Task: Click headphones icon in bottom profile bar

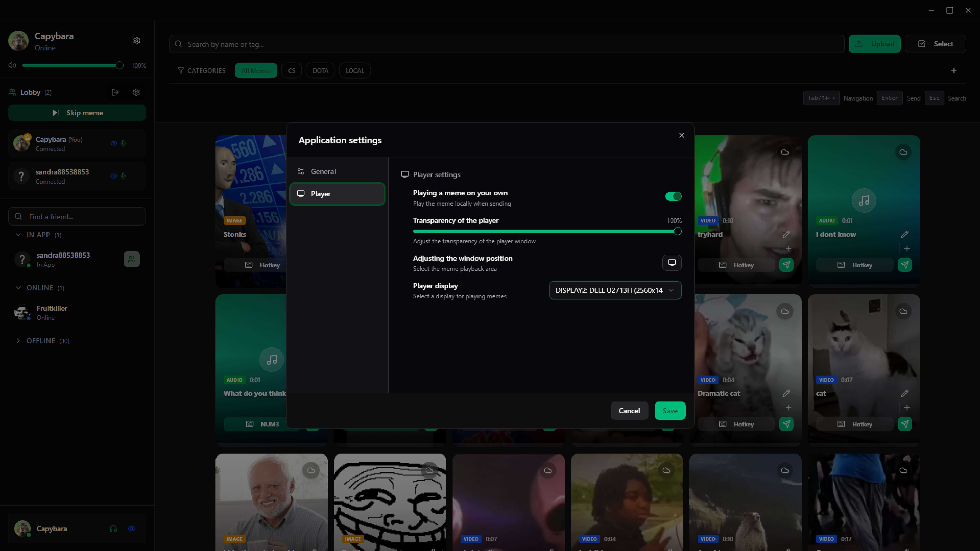Action: (x=113, y=529)
